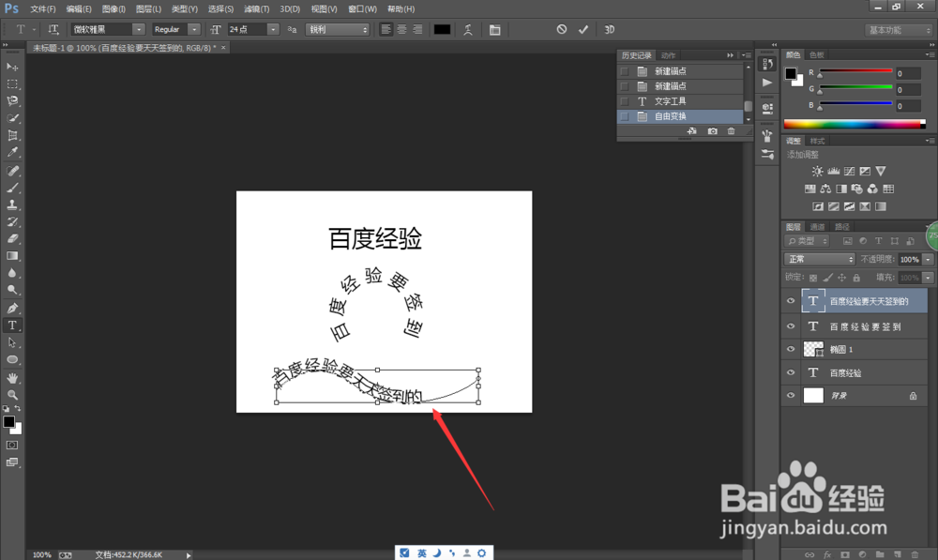
Task: Click the zoom level 100% field
Action: tap(42, 554)
